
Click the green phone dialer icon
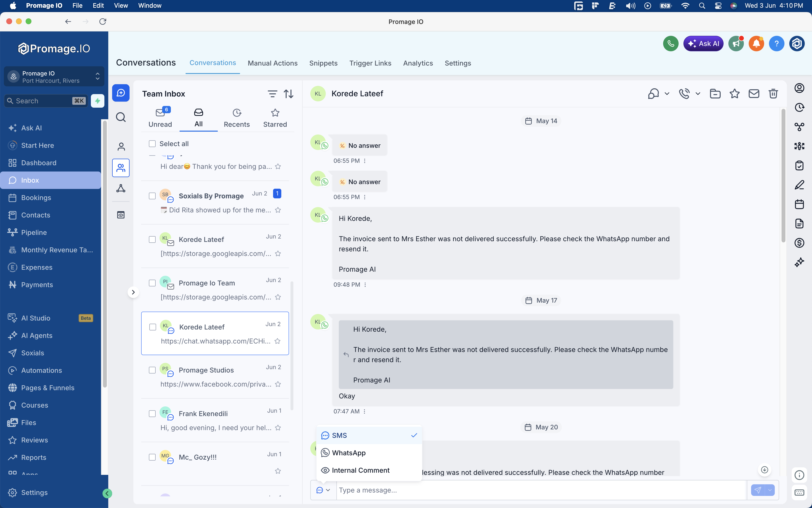670,44
